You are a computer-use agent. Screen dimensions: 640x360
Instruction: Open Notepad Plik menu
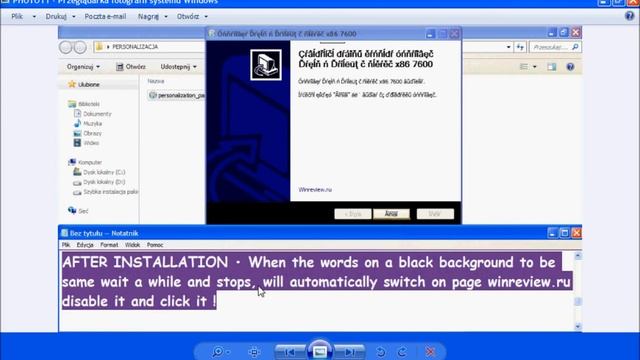[x=66, y=245]
